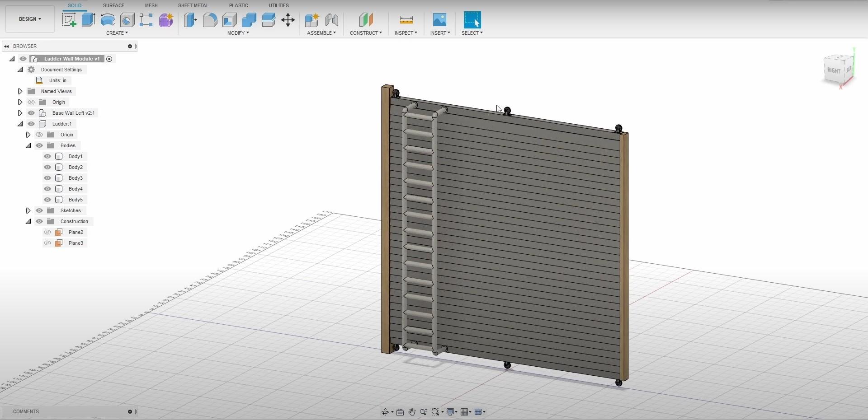
Task: Expand the Sketches folder
Action: pyautogui.click(x=28, y=210)
